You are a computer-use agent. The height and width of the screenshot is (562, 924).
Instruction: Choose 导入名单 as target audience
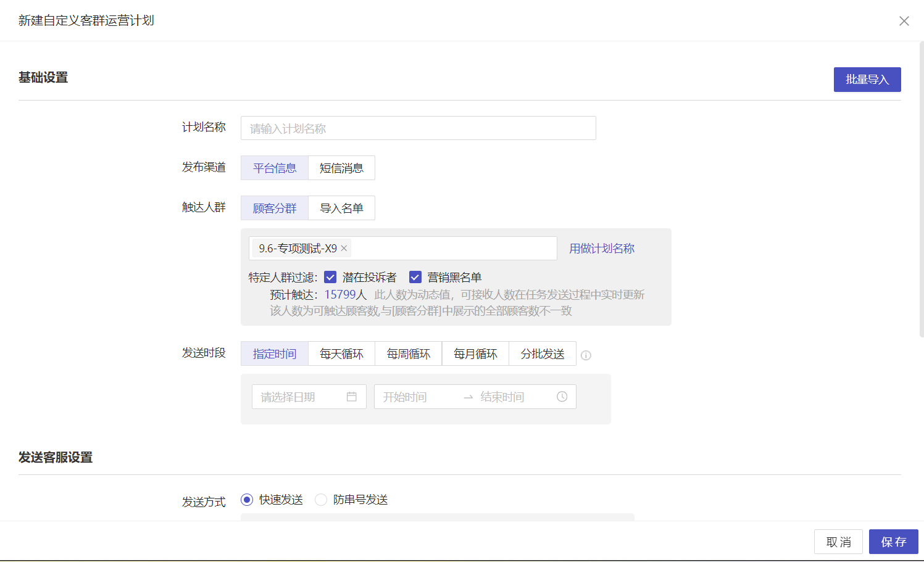(341, 208)
